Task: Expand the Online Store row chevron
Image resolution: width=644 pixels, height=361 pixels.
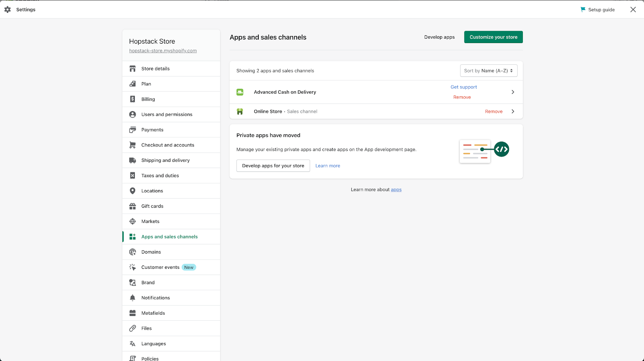Action: coord(513,111)
